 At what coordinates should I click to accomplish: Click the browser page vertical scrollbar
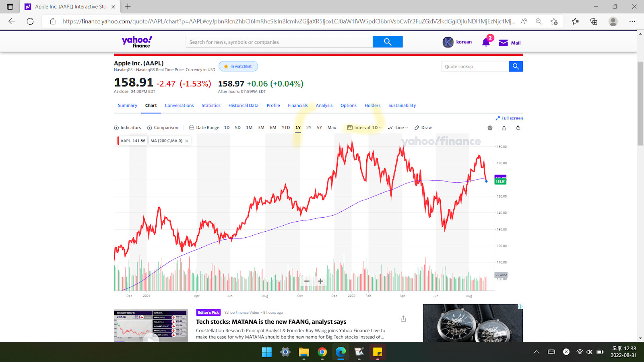(640, 104)
